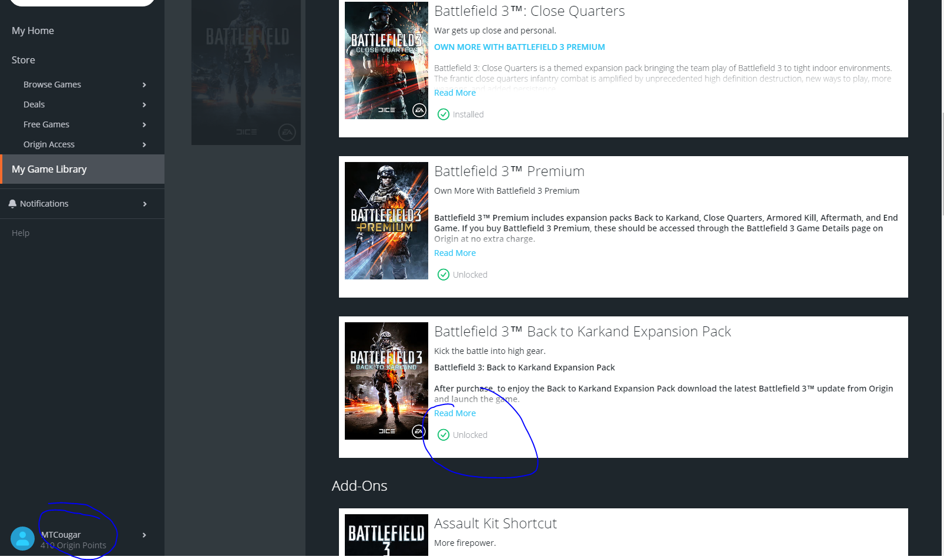Click the user avatar icon

coord(22,539)
